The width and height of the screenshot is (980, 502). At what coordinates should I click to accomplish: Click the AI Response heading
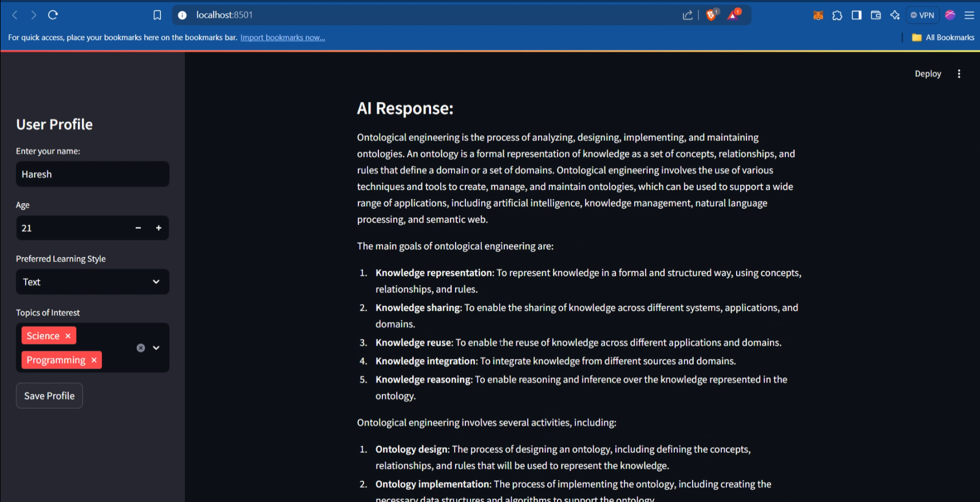(x=405, y=108)
